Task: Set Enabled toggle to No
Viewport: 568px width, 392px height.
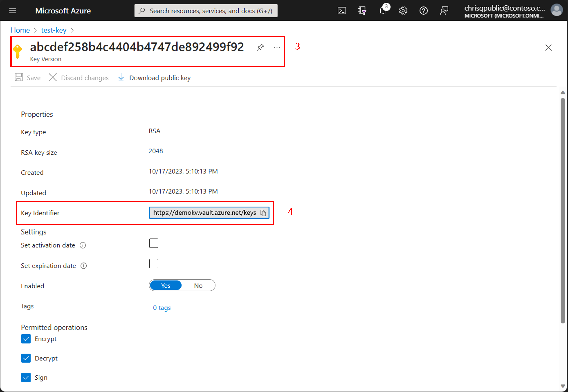Action: [x=198, y=285]
